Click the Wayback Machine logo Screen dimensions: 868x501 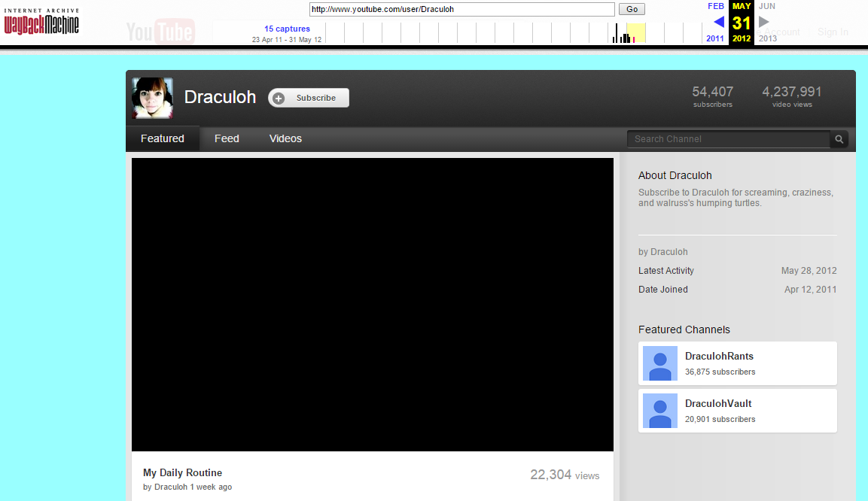pos(41,23)
